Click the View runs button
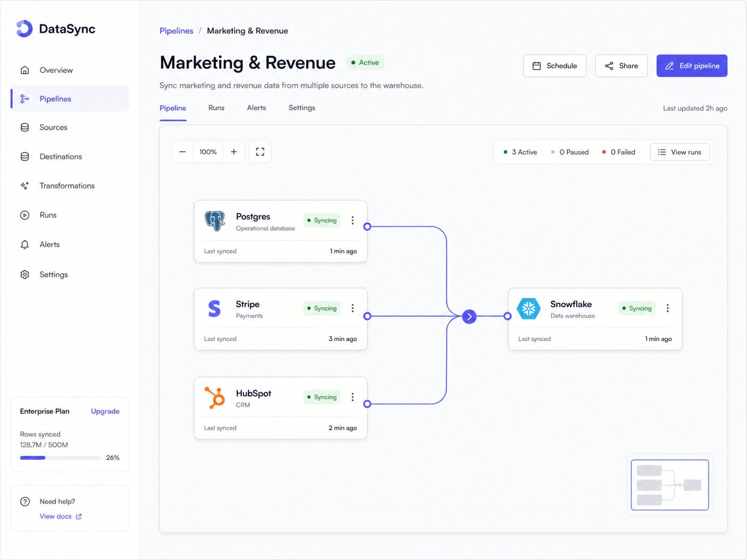The image size is (747, 560). (680, 152)
